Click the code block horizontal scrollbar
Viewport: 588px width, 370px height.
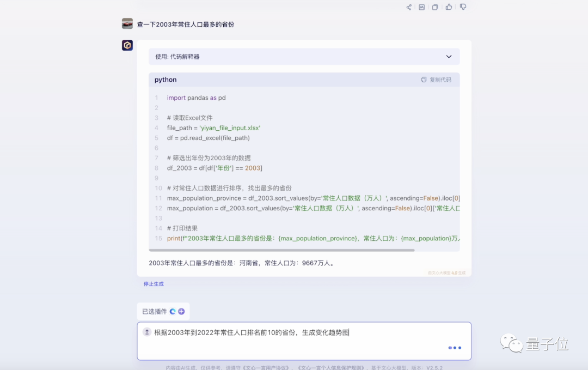(283, 250)
